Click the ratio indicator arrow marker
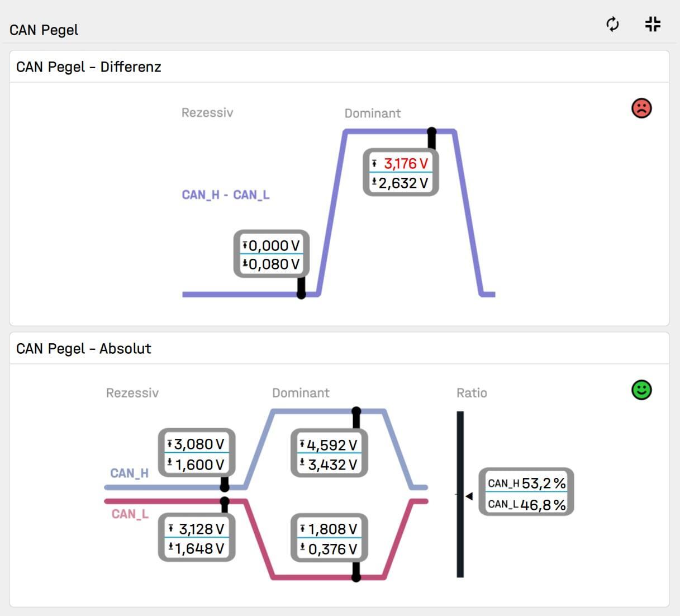Screen dimensions: 680x616 click(469, 496)
